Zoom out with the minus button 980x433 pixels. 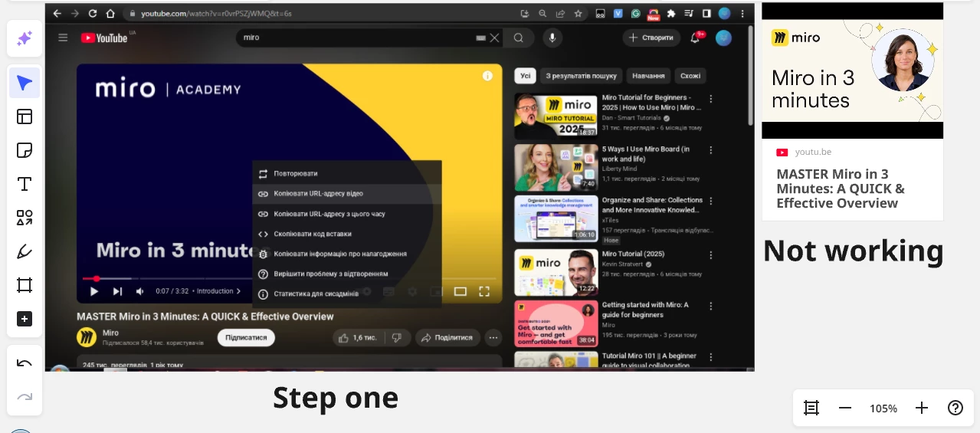(x=845, y=408)
